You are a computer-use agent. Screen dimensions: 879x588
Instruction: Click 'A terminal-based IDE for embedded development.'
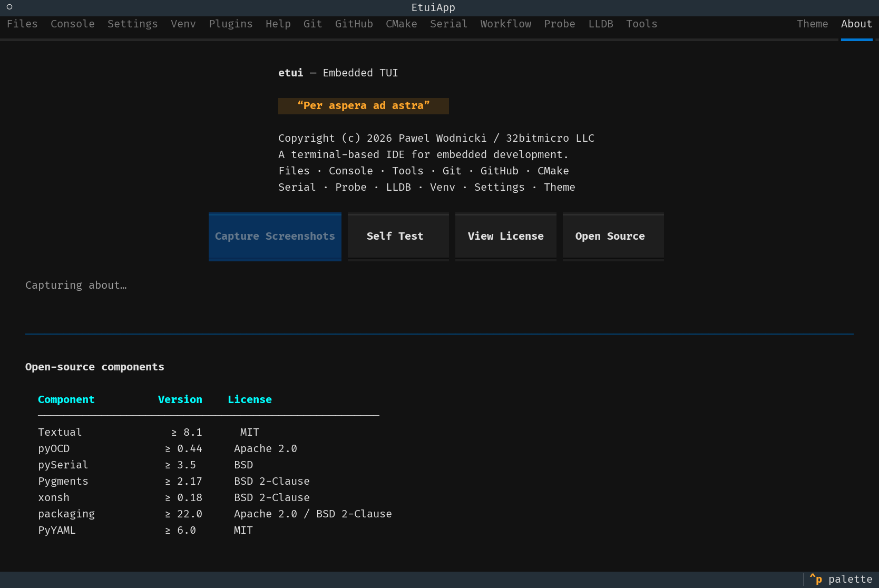[424, 155]
